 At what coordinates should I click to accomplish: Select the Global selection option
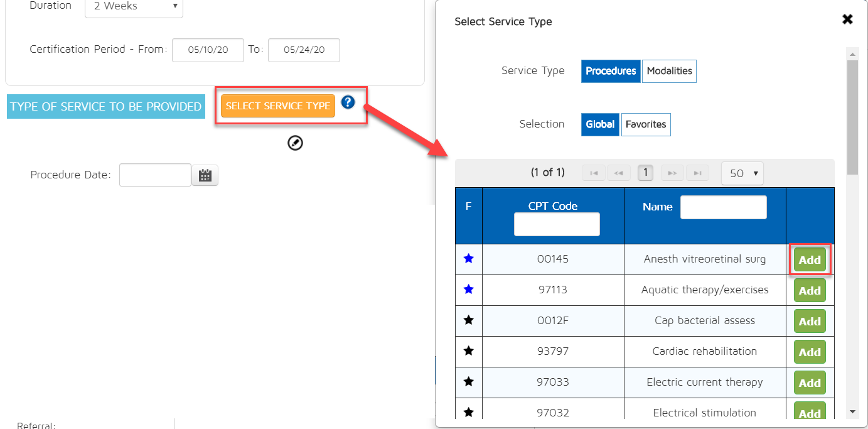click(x=600, y=124)
